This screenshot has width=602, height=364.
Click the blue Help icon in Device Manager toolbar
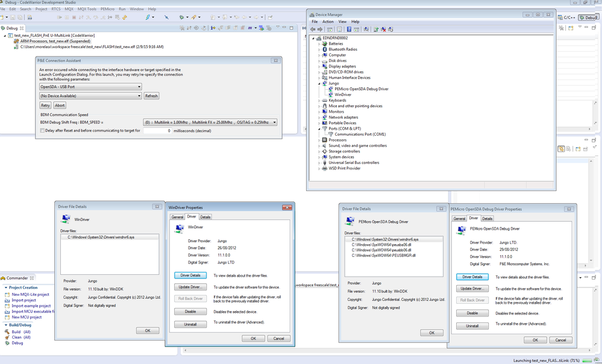(349, 29)
